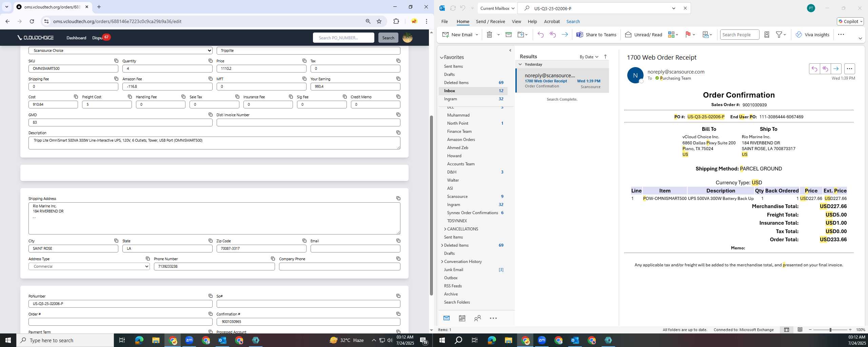Viewport: 868px width, 347px height.
Task: Click Archive icon in Outlook ribbon
Action: [508, 35]
